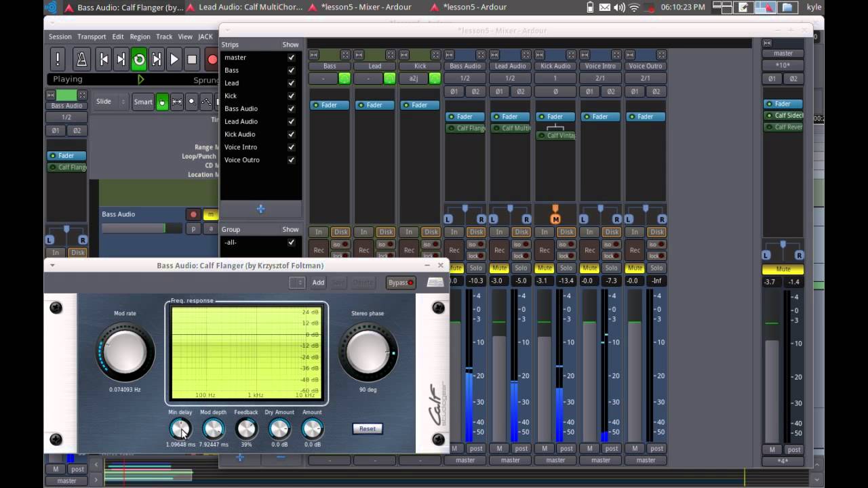
Task: Select the range selection tool
Action: pos(177,102)
